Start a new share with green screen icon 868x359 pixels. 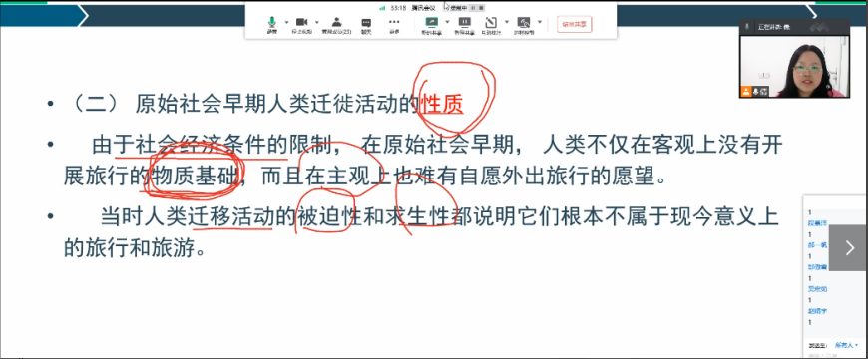tap(431, 26)
